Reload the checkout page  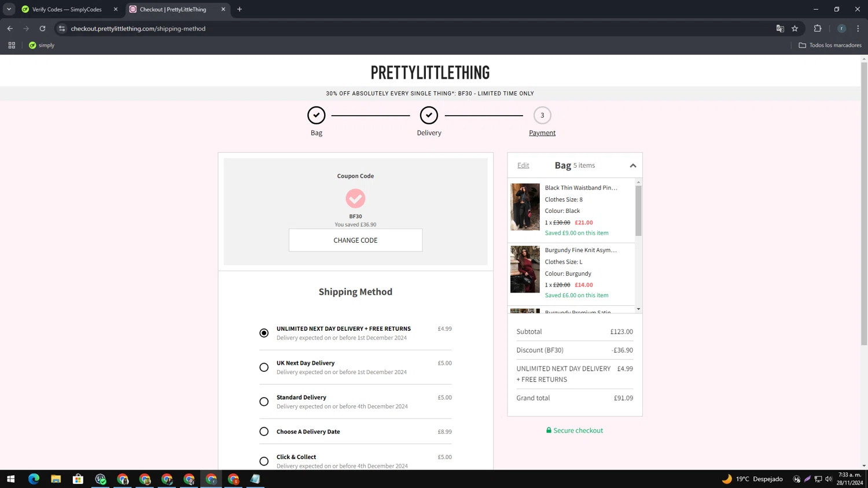pos(42,28)
